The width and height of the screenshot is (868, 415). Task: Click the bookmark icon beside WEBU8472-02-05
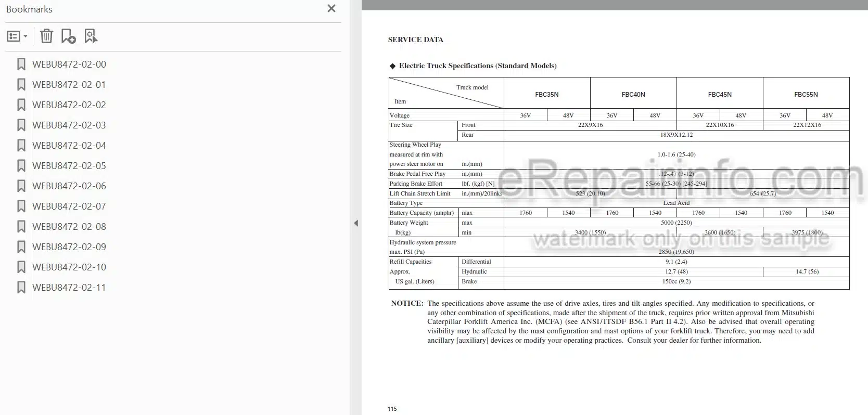click(x=21, y=166)
